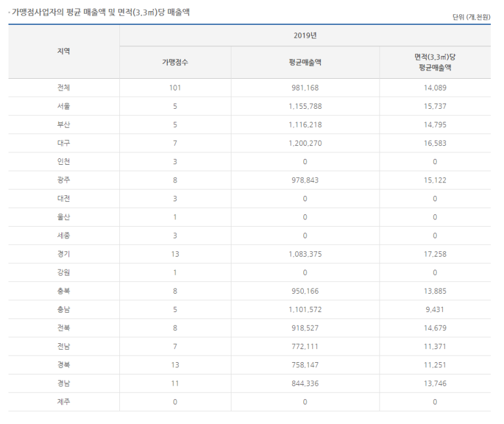Screen dimensions: 504x424
Task: Click the value '13,746' in the 경남 row
Action: (x=435, y=383)
